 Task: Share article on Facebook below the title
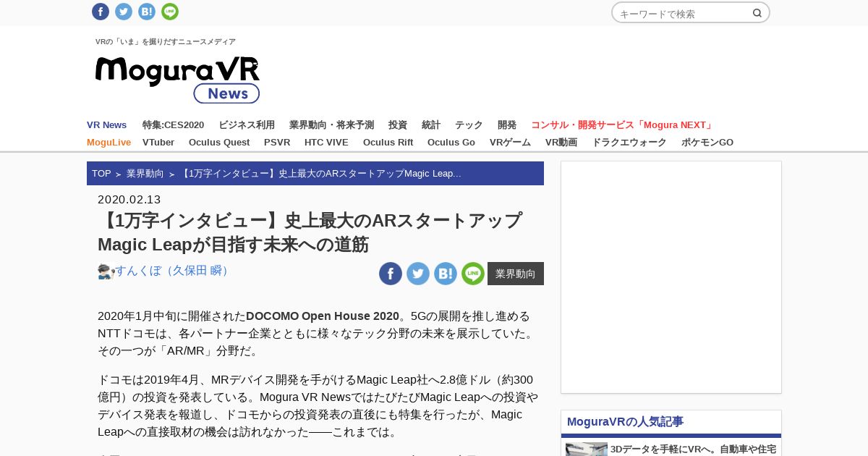[391, 274]
